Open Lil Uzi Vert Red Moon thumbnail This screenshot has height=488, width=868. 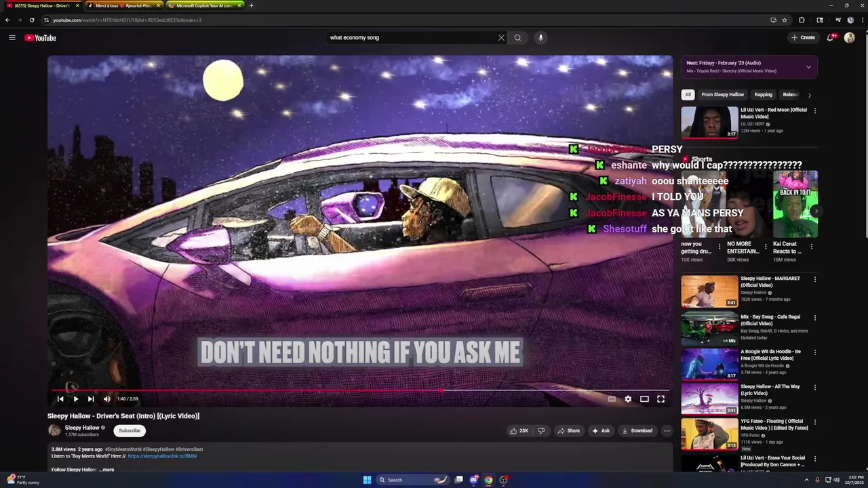710,122
